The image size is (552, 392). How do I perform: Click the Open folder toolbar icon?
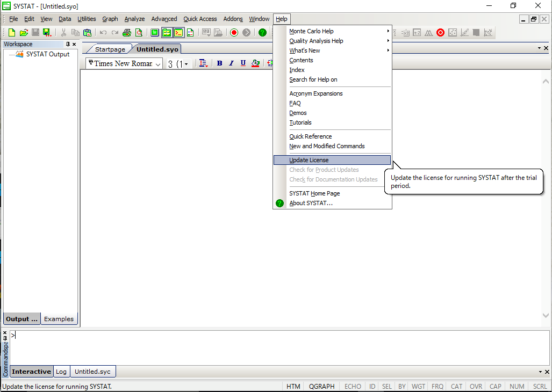coord(24,33)
